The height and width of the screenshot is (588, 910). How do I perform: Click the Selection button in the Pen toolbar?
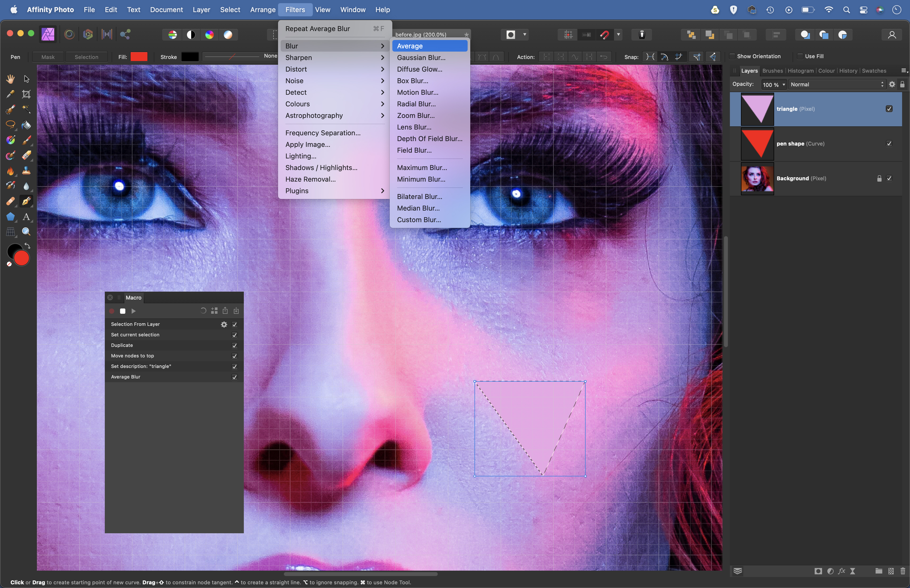(x=86, y=57)
